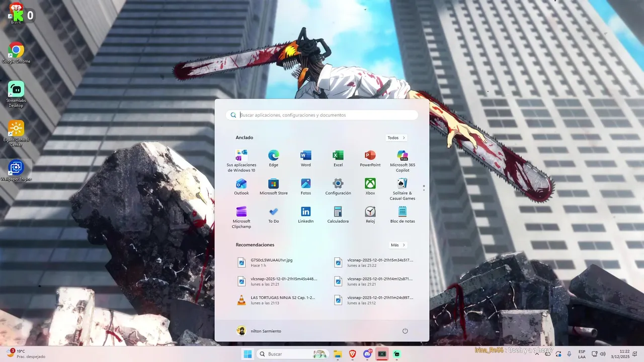Open Microsoft 365 Copilot
This screenshot has height=362, width=644.
(x=403, y=161)
